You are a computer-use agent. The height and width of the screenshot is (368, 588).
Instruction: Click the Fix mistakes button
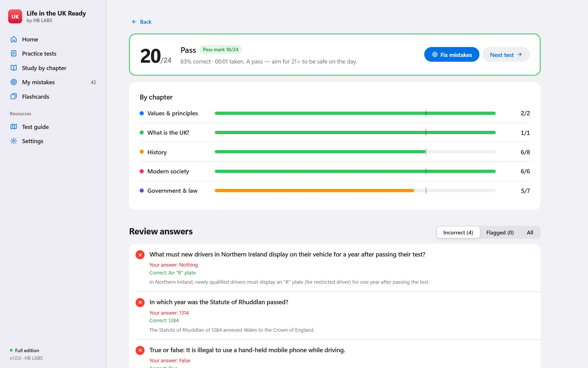[x=452, y=55]
